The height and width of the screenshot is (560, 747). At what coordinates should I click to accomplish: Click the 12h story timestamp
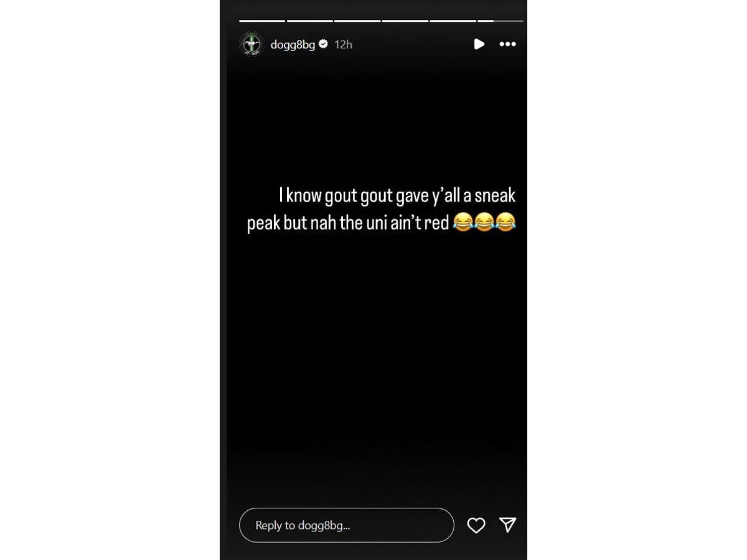pos(343,44)
